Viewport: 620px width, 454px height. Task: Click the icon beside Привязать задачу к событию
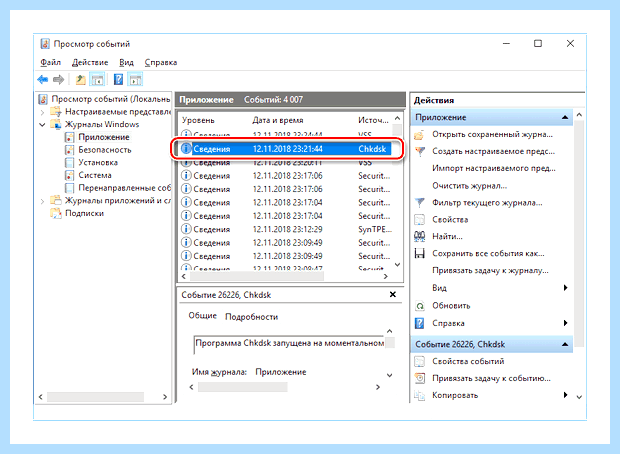(420, 378)
